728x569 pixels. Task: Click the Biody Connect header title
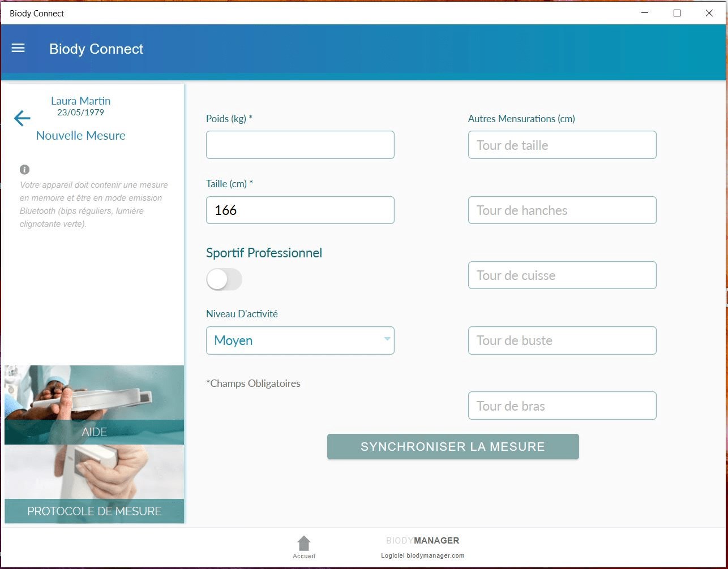click(96, 49)
